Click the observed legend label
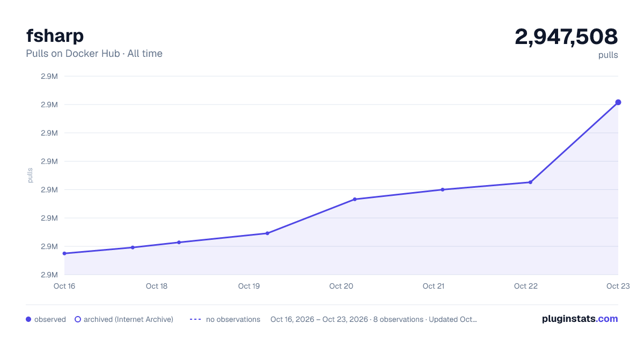The width and height of the screenshot is (644, 338). click(50, 319)
